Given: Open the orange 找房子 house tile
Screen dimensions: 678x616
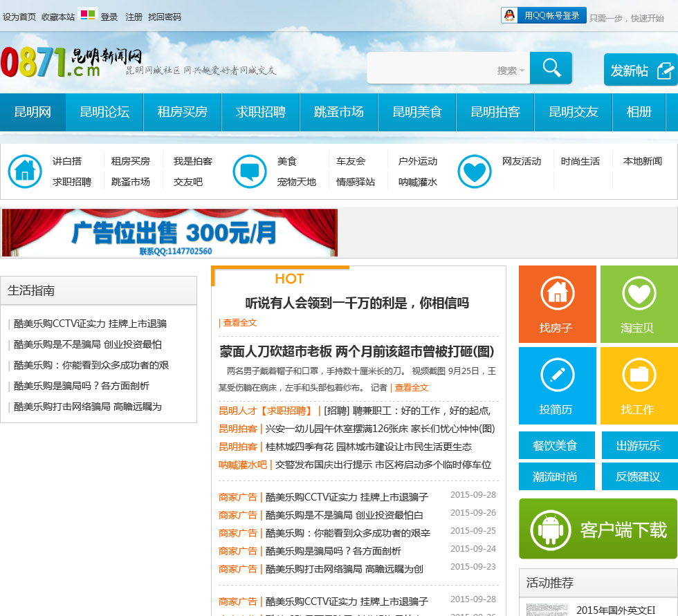Looking at the screenshot, I should coord(558,304).
